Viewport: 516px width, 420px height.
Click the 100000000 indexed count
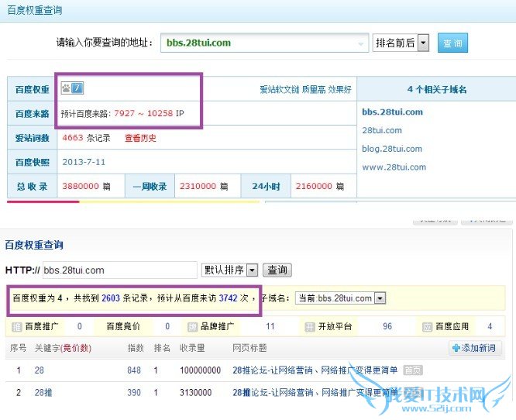(x=200, y=370)
